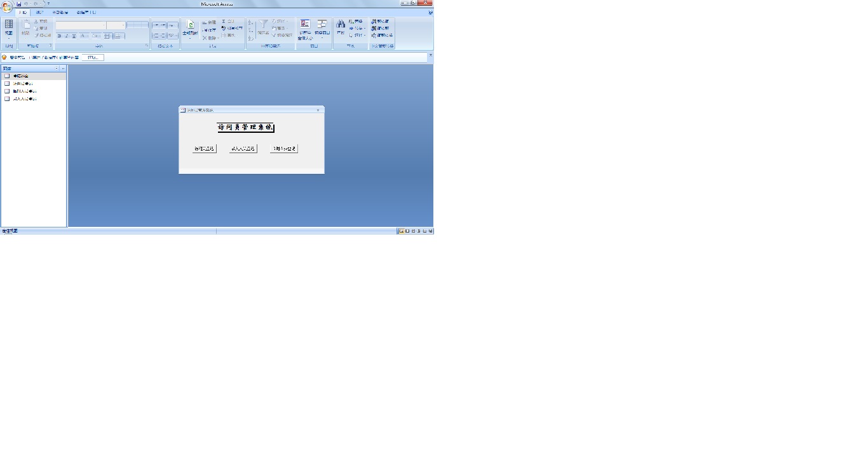Click the 查找 (Find) binoculars icon
The width and height of the screenshot is (868, 469).
[341, 24]
